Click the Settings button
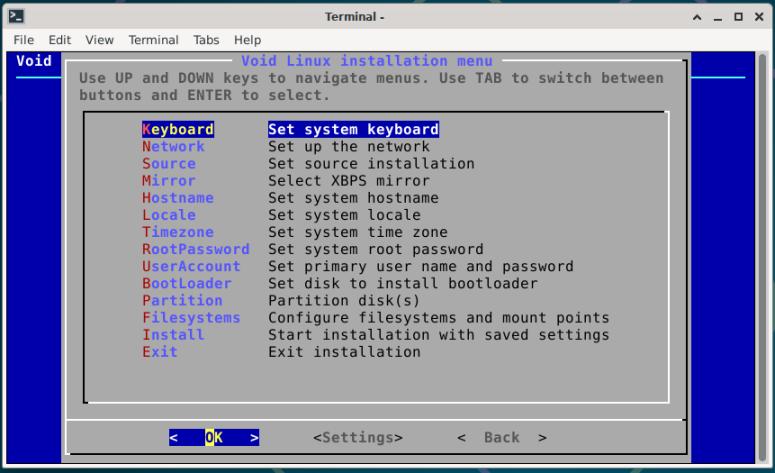Screen dimensions: 775x473 (x=358, y=437)
